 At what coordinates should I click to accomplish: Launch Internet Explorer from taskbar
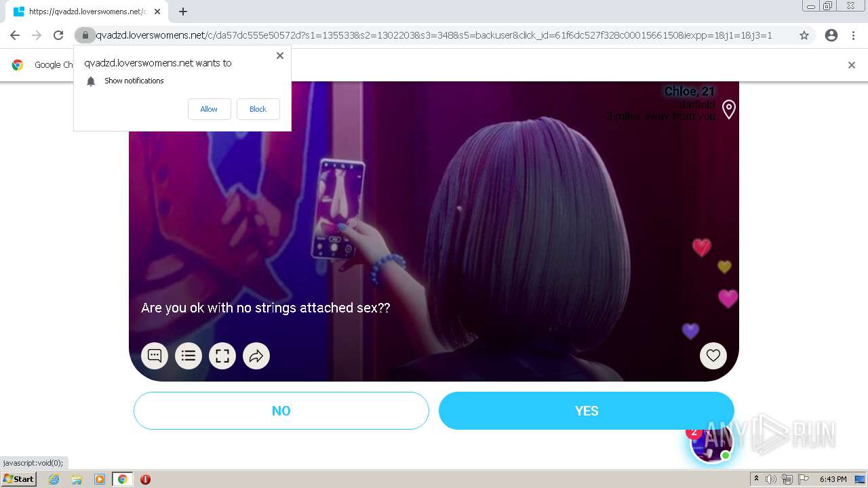coord(54,479)
